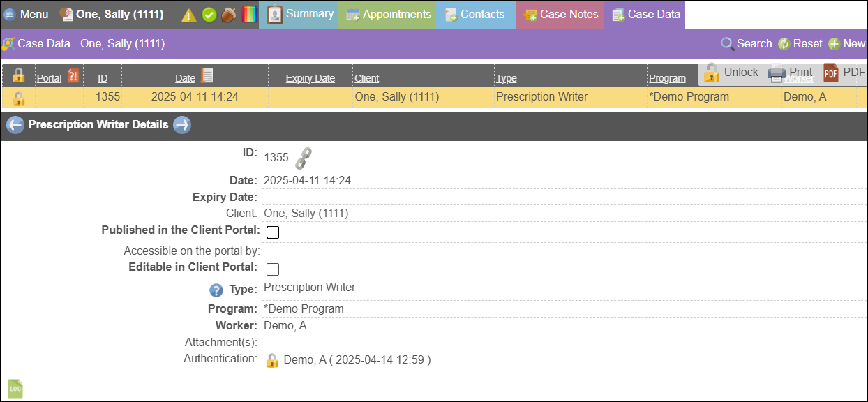Toggle Published in the Client Portal checkbox
The image size is (868, 402).
pyautogui.click(x=273, y=232)
